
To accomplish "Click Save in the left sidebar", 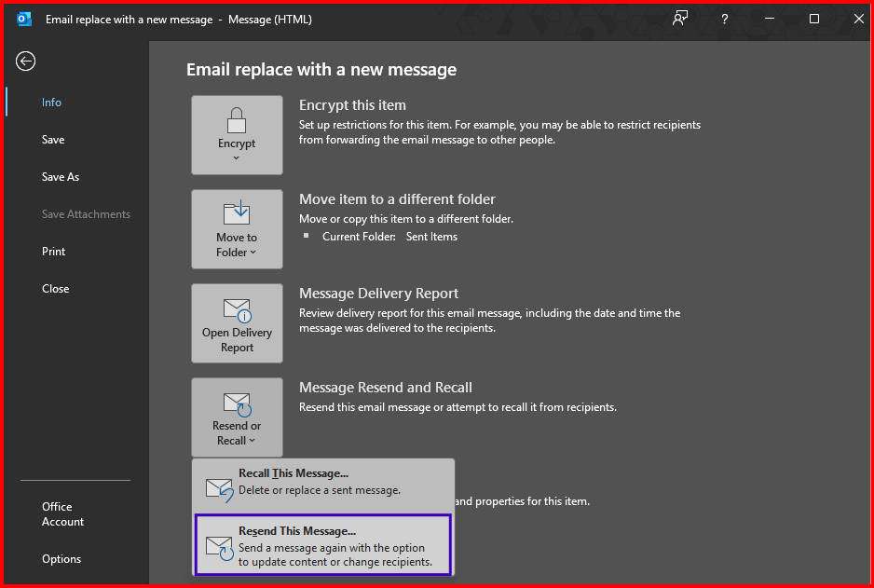I will click(53, 140).
